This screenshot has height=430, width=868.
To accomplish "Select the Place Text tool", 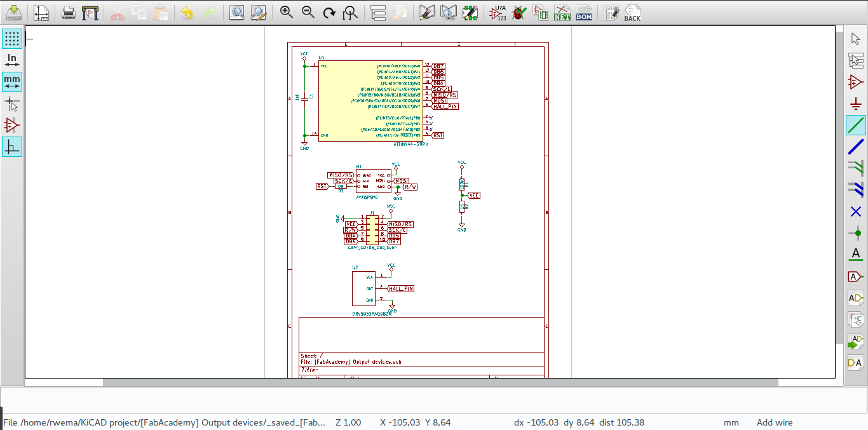I will tap(856, 254).
